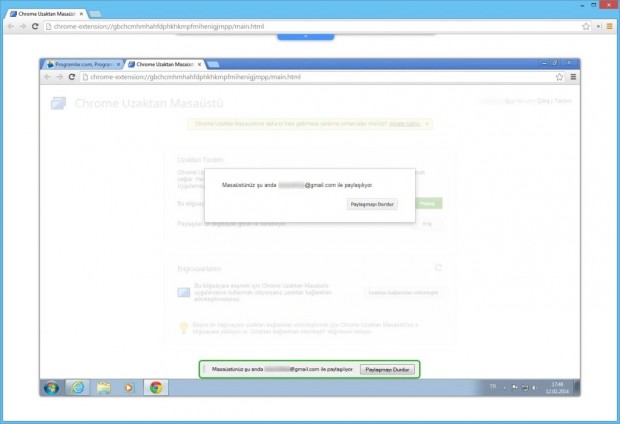This screenshot has height=424, width=620.
Task: Open outer Chrome orange hamburger menu
Action: 609,26
